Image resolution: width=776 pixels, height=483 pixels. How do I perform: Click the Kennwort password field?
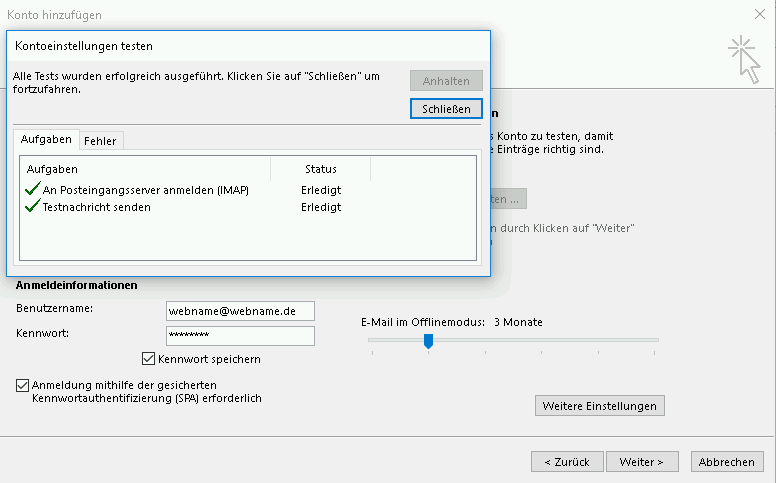click(x=240, y=336)
